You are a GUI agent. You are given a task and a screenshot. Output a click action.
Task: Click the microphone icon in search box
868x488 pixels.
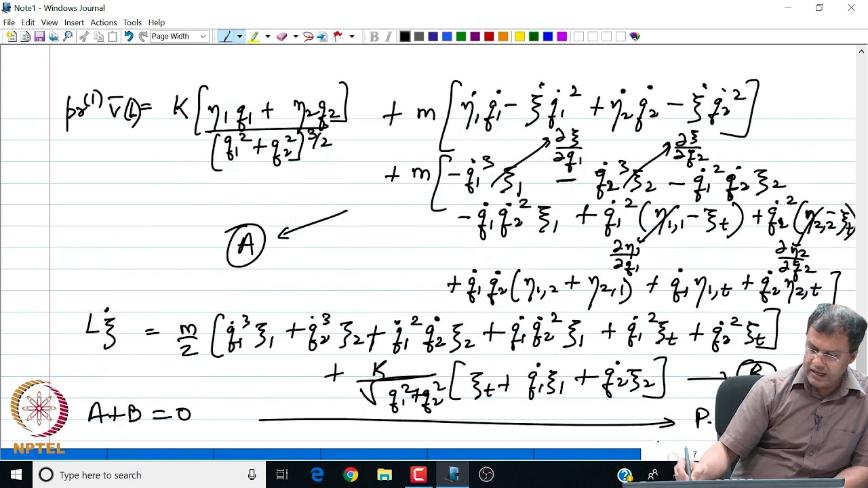[x=252, y=474]
